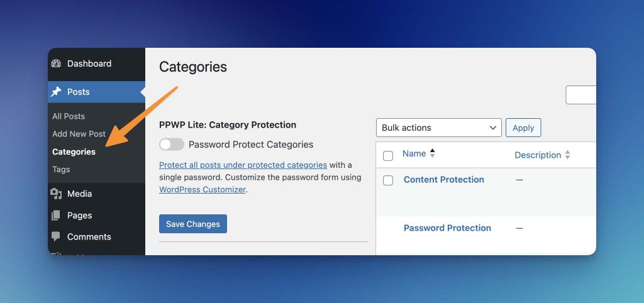Select Categories in the Posts submenu
Viewport: 644px width, 303px height.
point(74,151)
